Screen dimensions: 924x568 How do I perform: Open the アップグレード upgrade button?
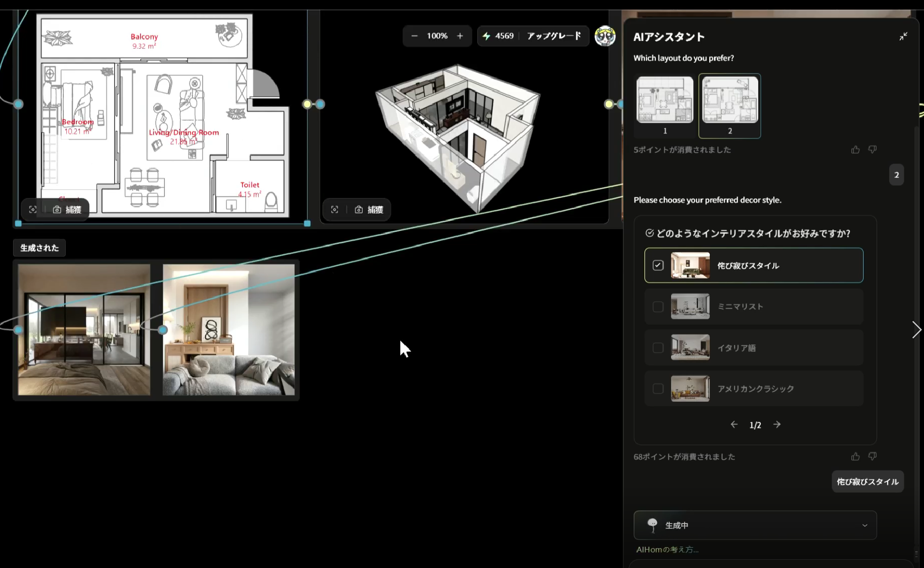554,36
